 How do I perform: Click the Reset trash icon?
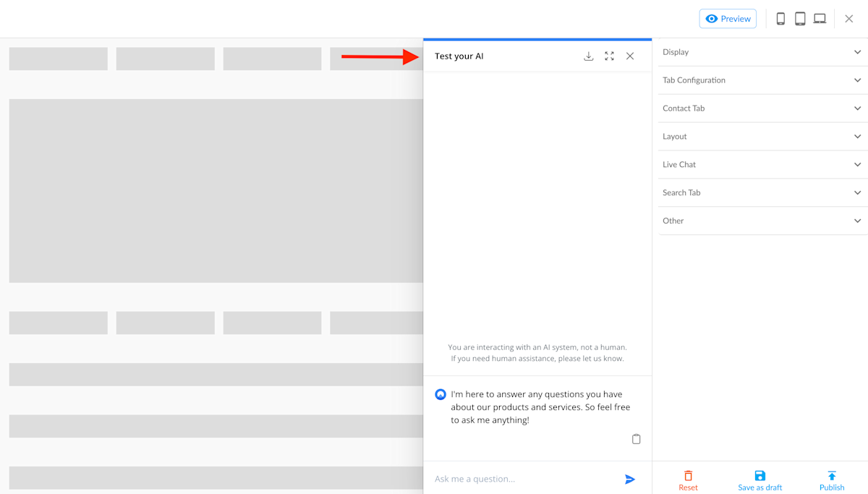tap(688, 474)
